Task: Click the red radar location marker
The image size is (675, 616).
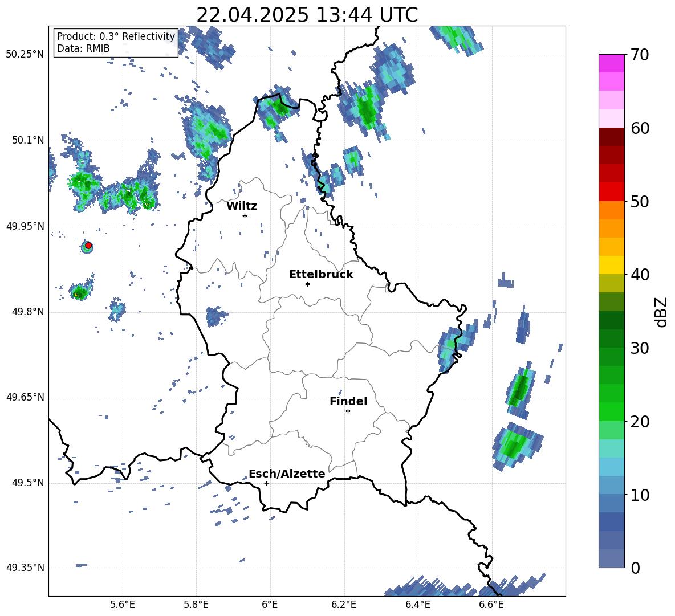Action: 88,246
